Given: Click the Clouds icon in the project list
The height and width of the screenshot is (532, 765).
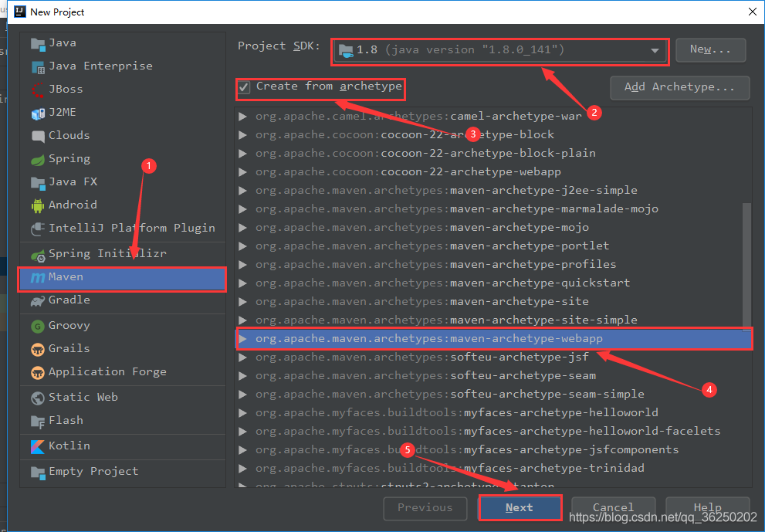Looking at the screenshot, I should (38, 136).
